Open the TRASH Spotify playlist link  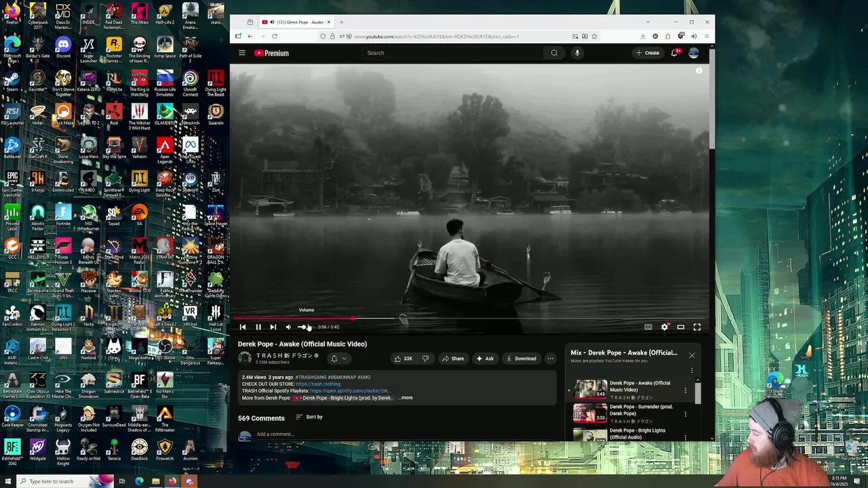coord(349,390)
